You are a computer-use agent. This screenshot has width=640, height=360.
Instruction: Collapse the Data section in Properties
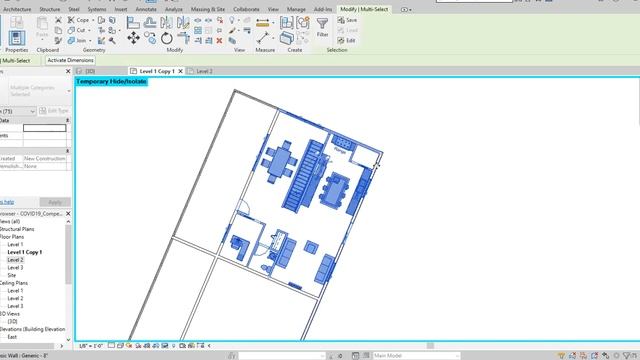pyautogui.click(x=67, y=120)
